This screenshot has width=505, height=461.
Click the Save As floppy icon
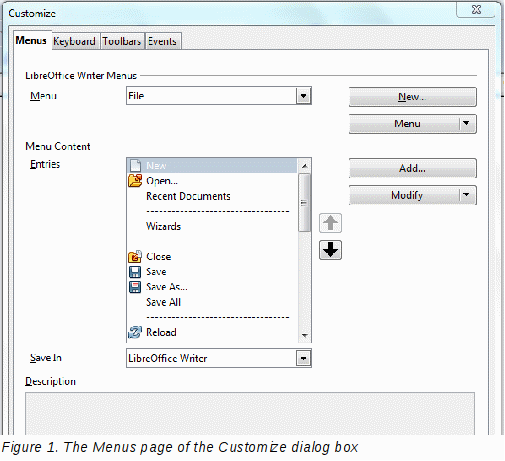135,287
